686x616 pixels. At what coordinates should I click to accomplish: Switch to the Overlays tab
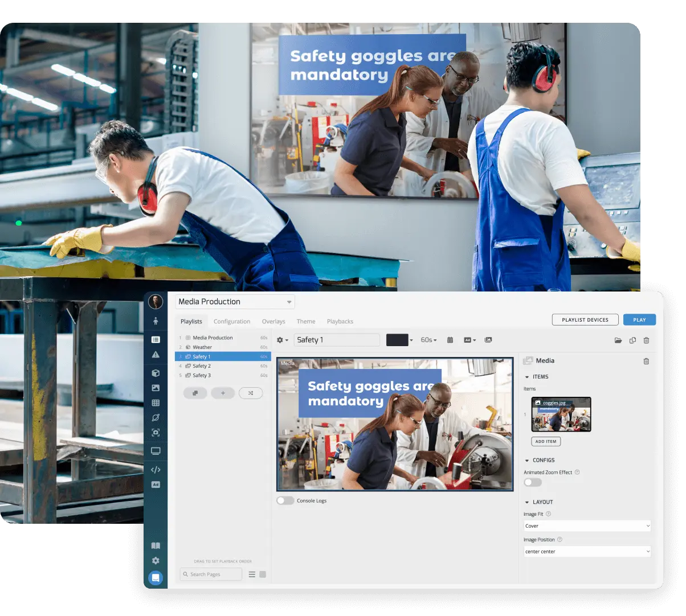(273, 322)
